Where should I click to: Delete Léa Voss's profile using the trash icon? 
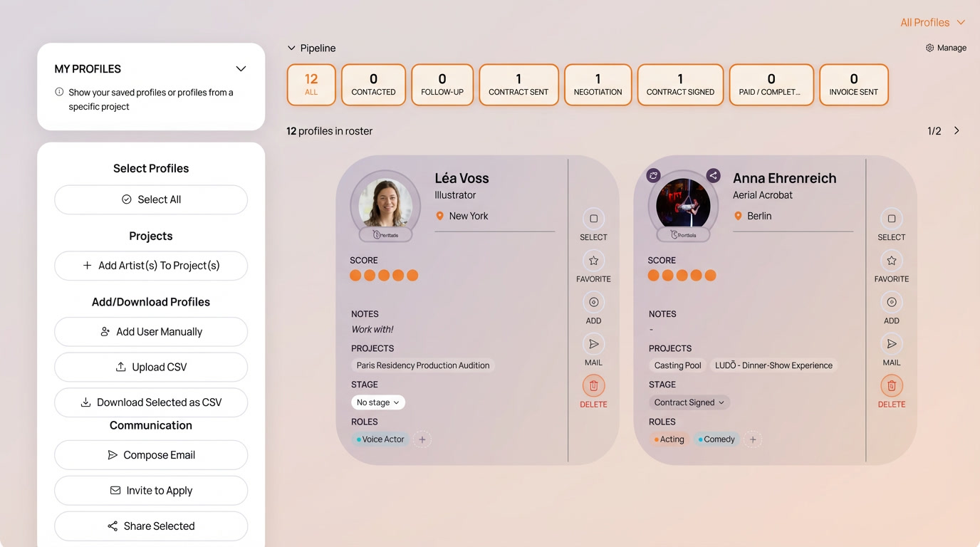593,386
